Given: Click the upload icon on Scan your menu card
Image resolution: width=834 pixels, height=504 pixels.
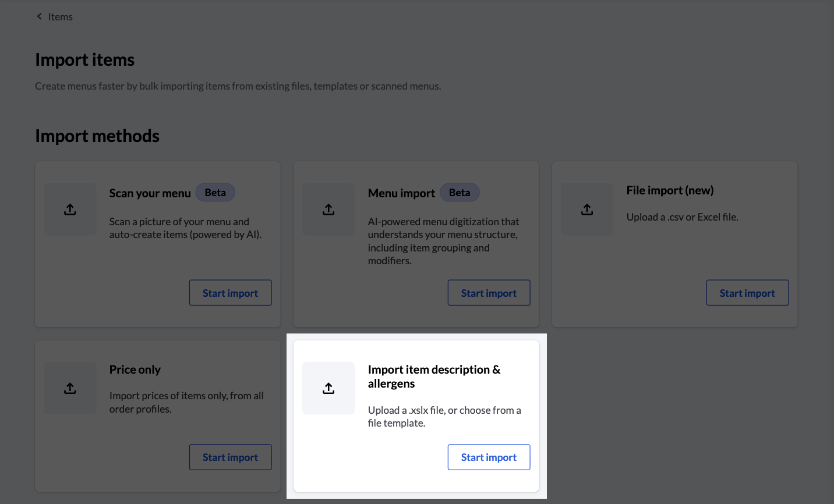Looking at the screenshot, I should point(70,209).
